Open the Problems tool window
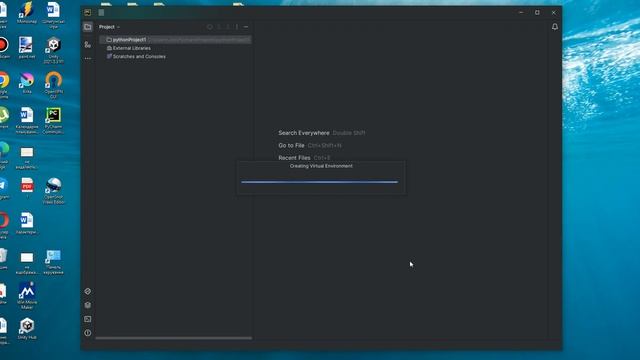640x360 pixels. 88,333
